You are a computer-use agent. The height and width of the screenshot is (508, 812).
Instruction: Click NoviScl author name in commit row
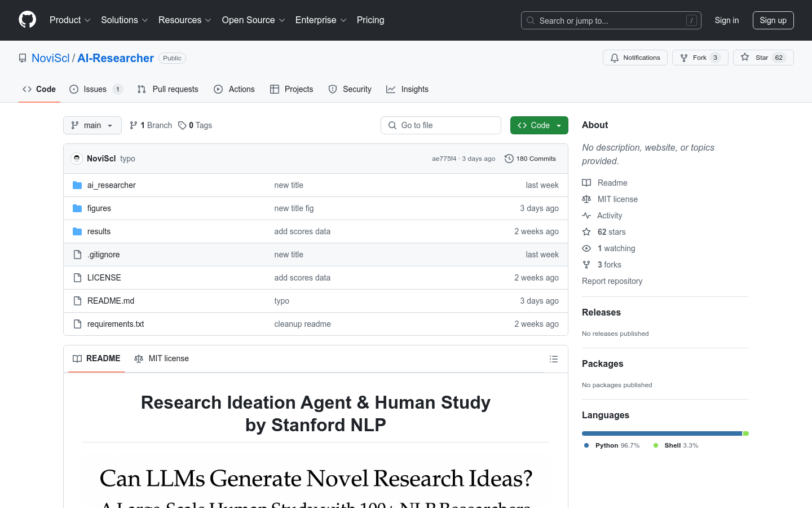[x=101, y=159]
